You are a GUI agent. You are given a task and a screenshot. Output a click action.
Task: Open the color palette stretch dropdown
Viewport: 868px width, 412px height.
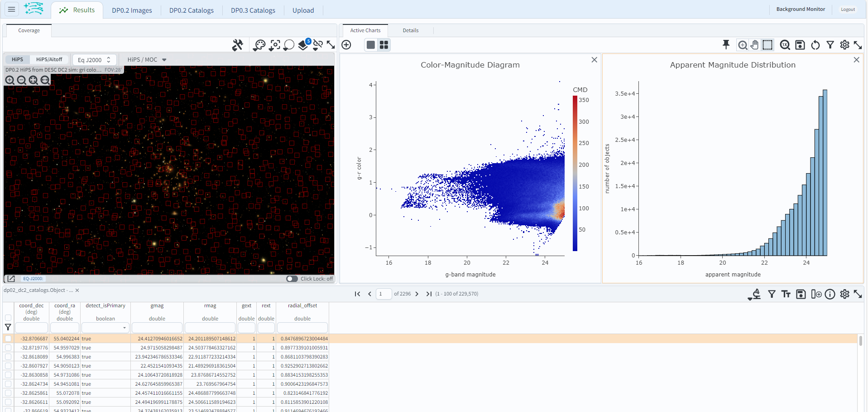tap(259, 45)
